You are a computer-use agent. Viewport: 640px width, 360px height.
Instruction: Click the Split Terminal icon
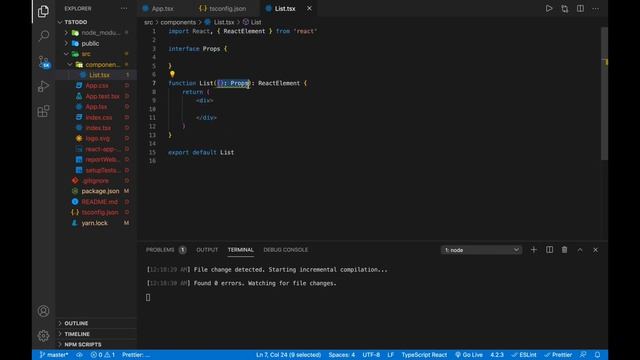click(549, 250)
